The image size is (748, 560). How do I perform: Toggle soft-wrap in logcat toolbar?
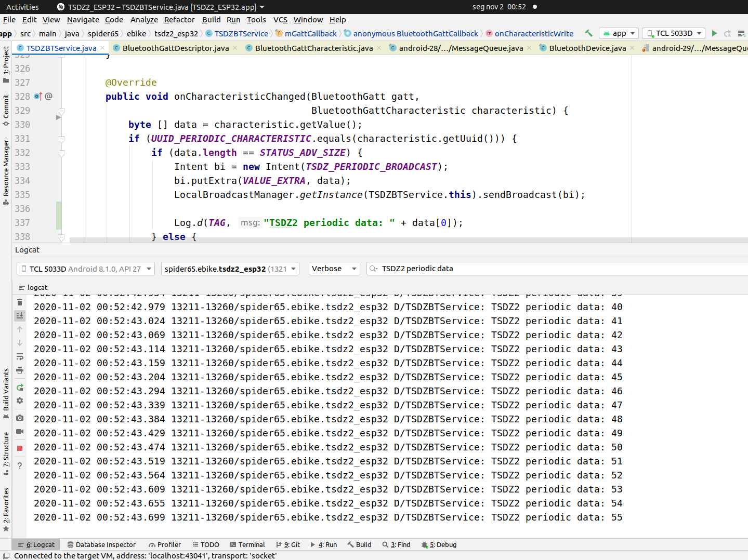(x=20, y=356)
